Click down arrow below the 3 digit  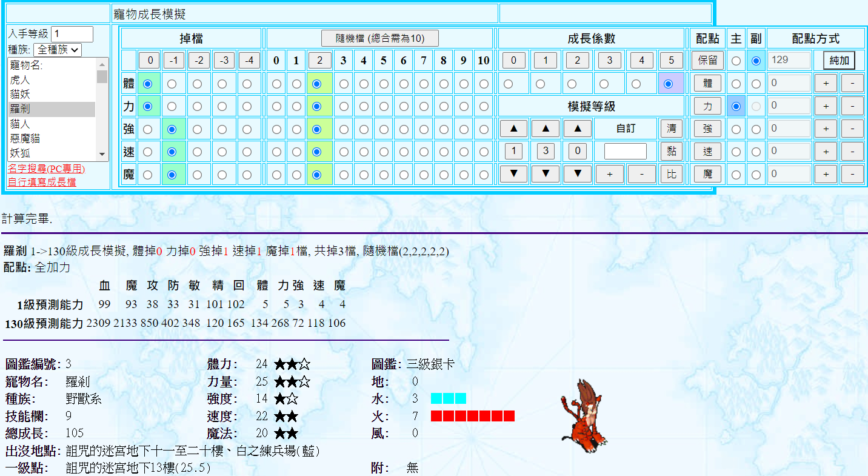click(x=546, y=174)
